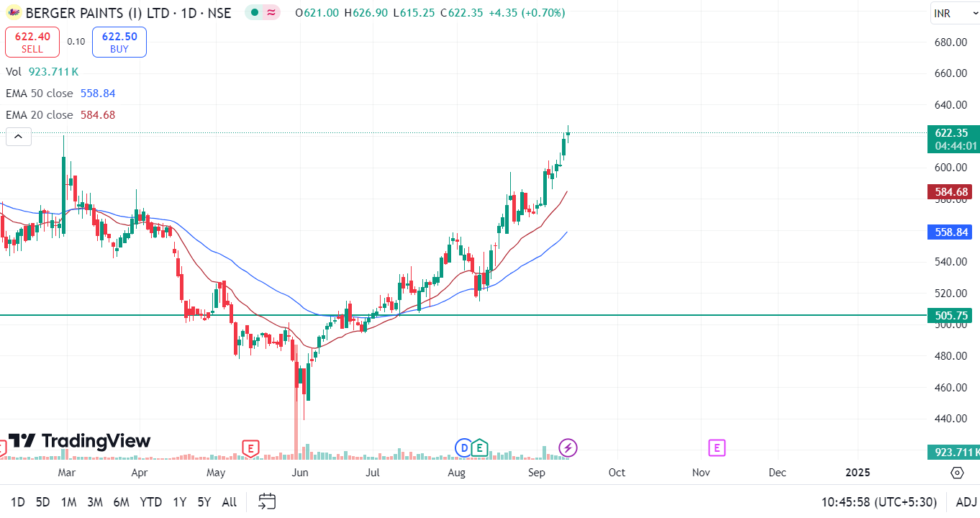The width and height of the screenshot is (980, 518).
Task: Open chart settings hexagon gear icon
Action: tap(957, 473)
